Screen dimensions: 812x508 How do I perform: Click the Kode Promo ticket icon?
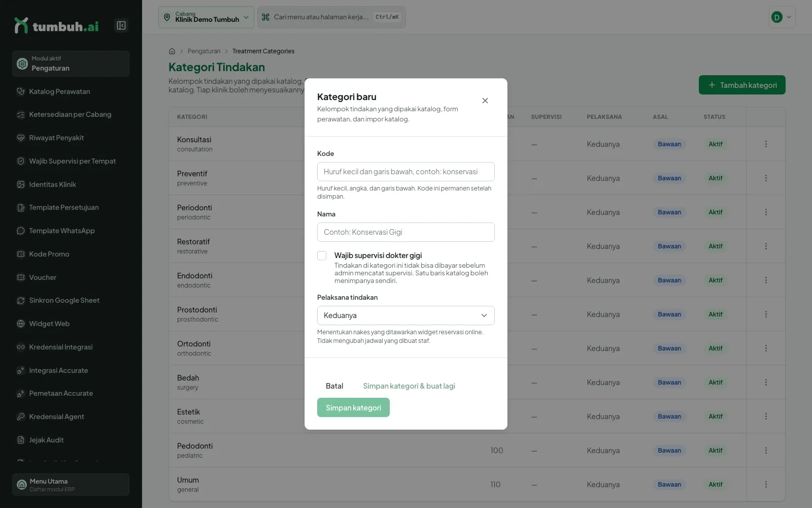21,254
